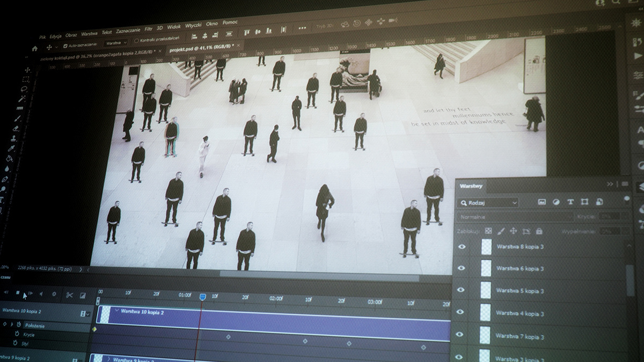Select the Magic Wand tool

(22, 99)
